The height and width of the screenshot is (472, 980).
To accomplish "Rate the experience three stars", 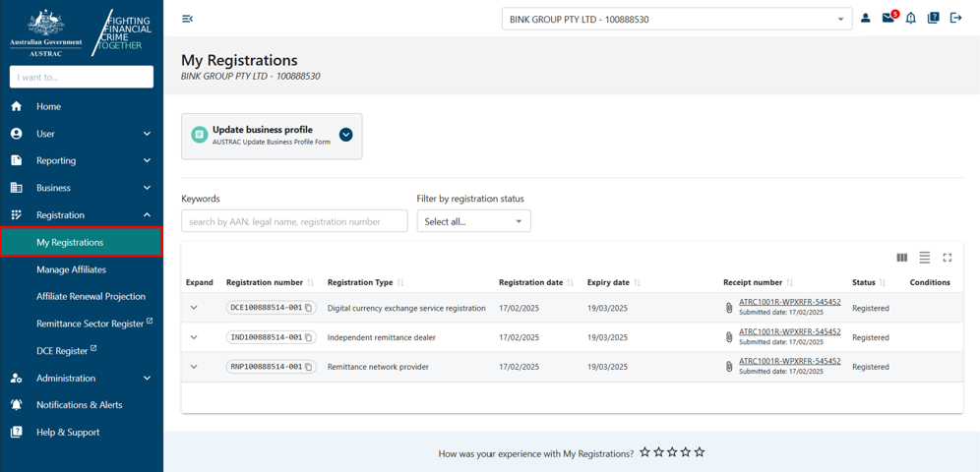I will coord(672,452).
